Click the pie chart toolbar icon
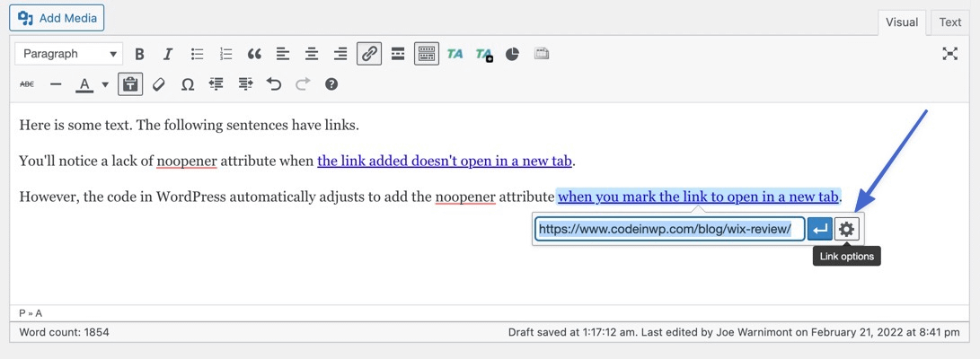Viewport: 980px width, 359px height. (512, 55)
